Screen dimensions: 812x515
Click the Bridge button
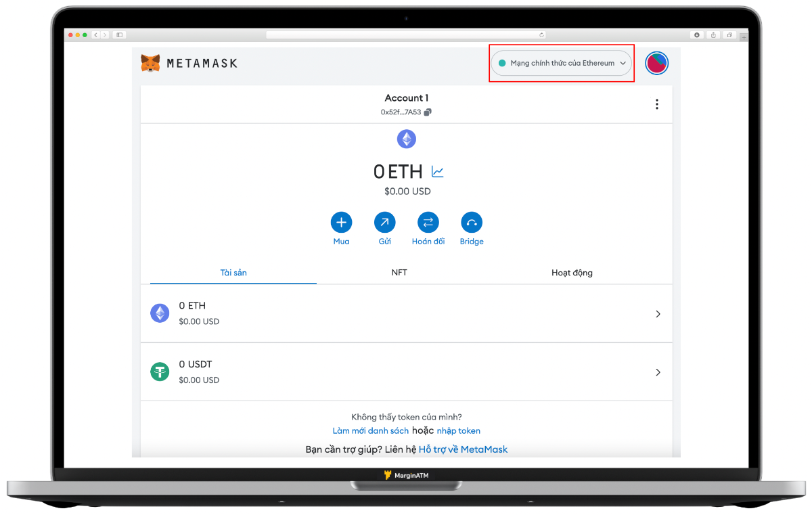(x=472, y=222)
